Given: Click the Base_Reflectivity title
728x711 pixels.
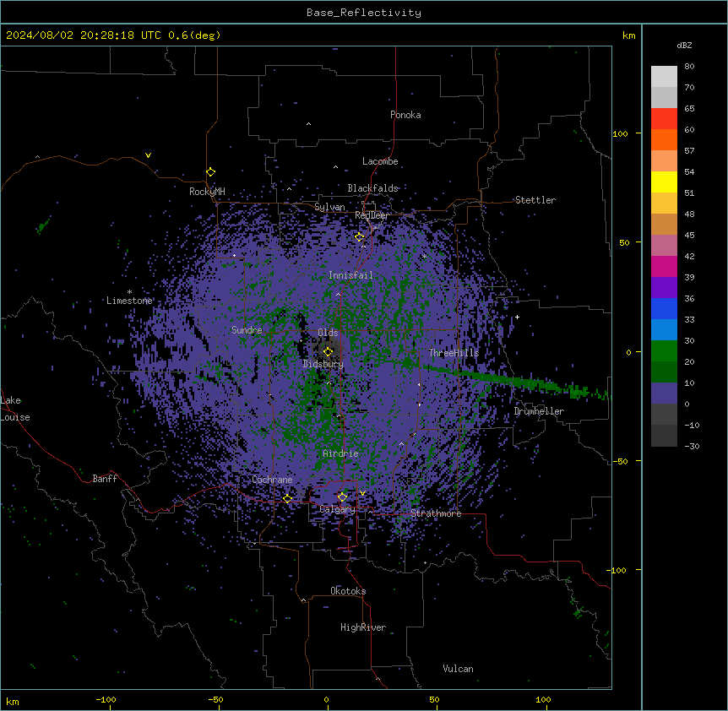Looking at the screenshot, I should click(x=364, y=13).
